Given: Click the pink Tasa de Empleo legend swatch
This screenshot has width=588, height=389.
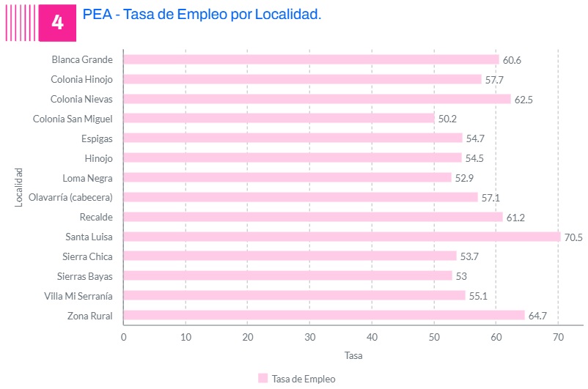Looking at the screenshot, I should pos(262,378).
